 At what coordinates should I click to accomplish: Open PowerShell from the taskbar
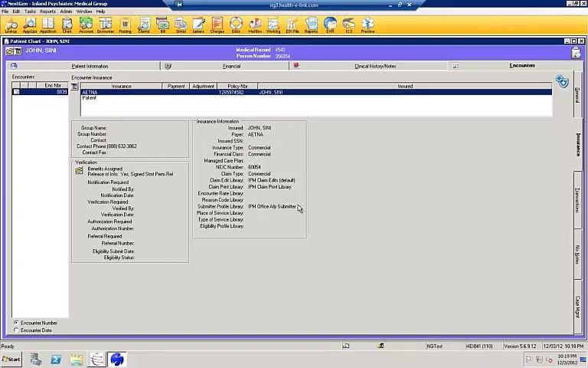56,360
